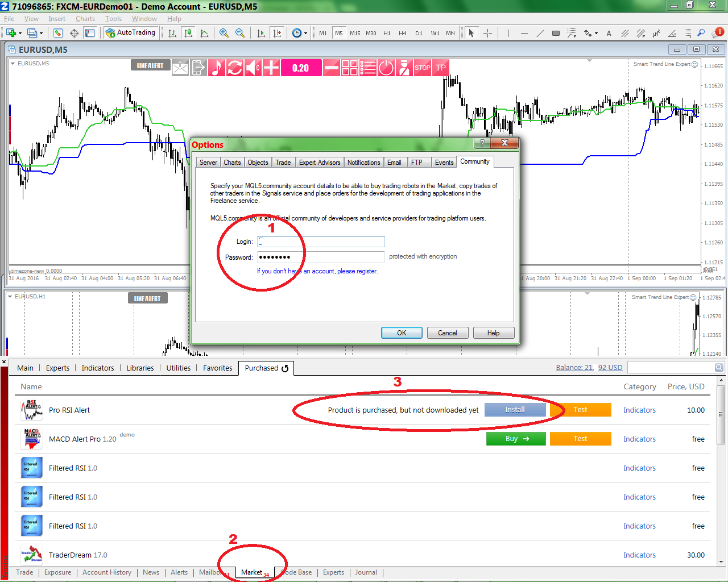The width and height of the screenshot is (728, 582).
Task: Zoom in on the chart
Action: click(x=224, y=33)
